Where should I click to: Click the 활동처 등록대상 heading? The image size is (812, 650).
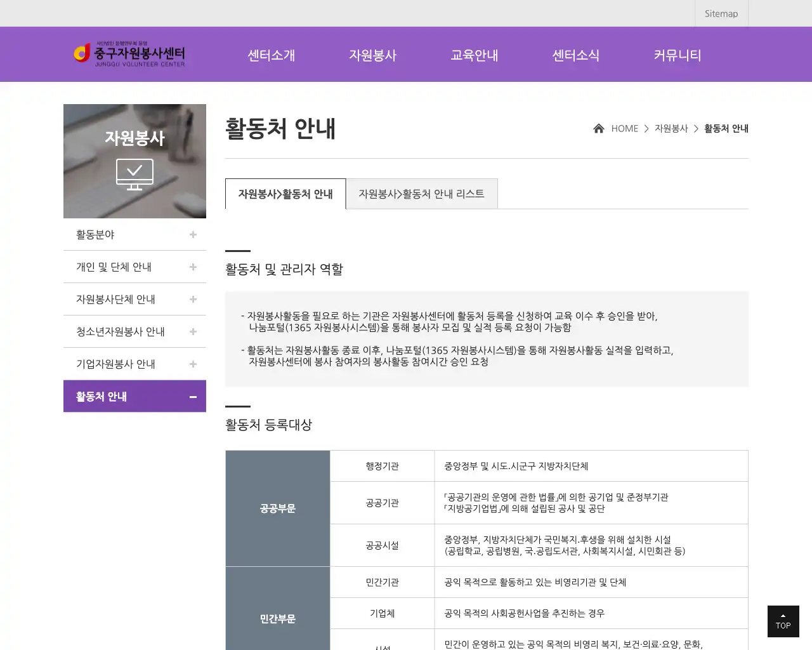(x=269, y=425)
